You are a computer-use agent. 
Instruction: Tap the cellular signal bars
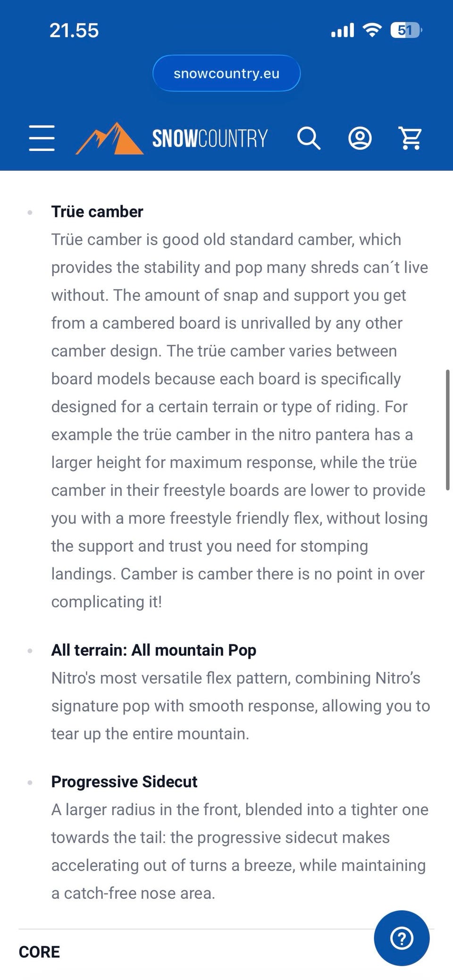tap(343, 31)
